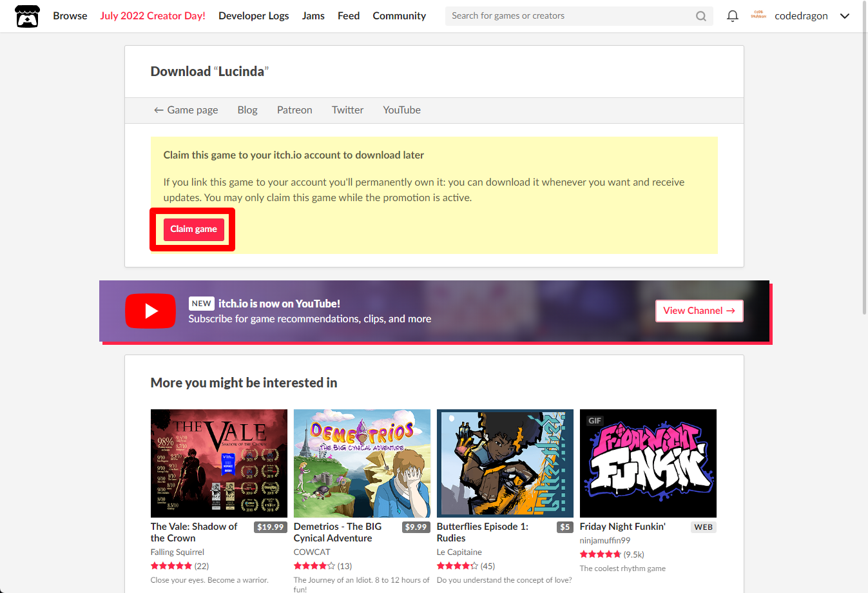Click Butterflies star rating
This screenshot has width=868, height=593.
[458, 566]
